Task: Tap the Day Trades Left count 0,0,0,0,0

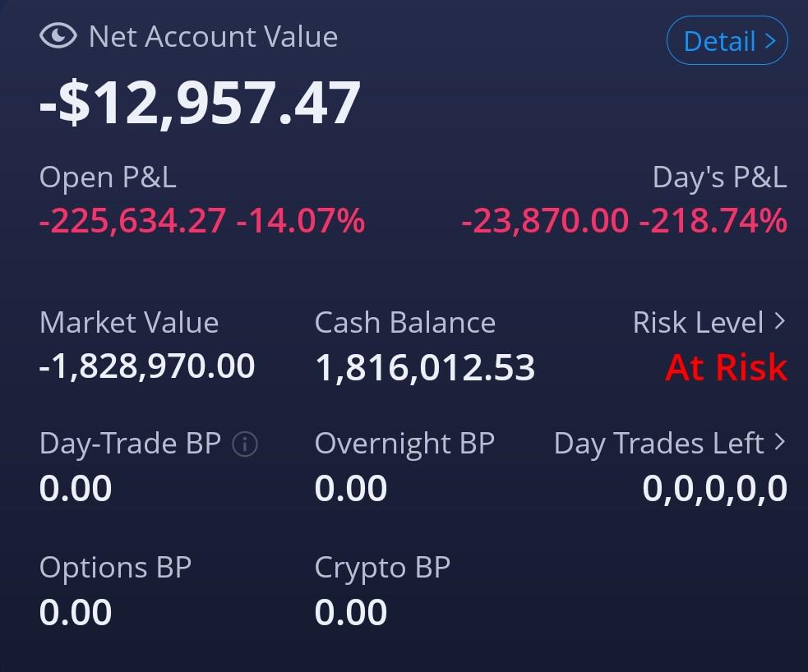Action: [x=714, y=488]
